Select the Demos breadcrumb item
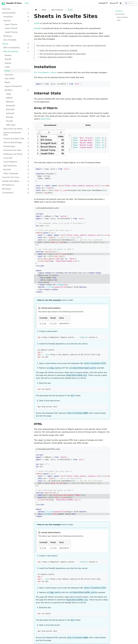The height and width of the screenshot is (644, 138). [44, 10]
